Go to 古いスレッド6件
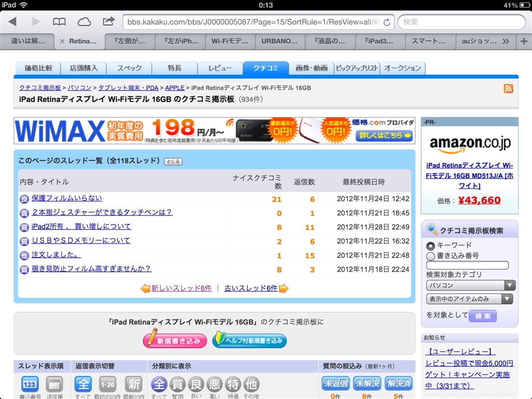Screen dimensions: 532x399 coord(251,288)
